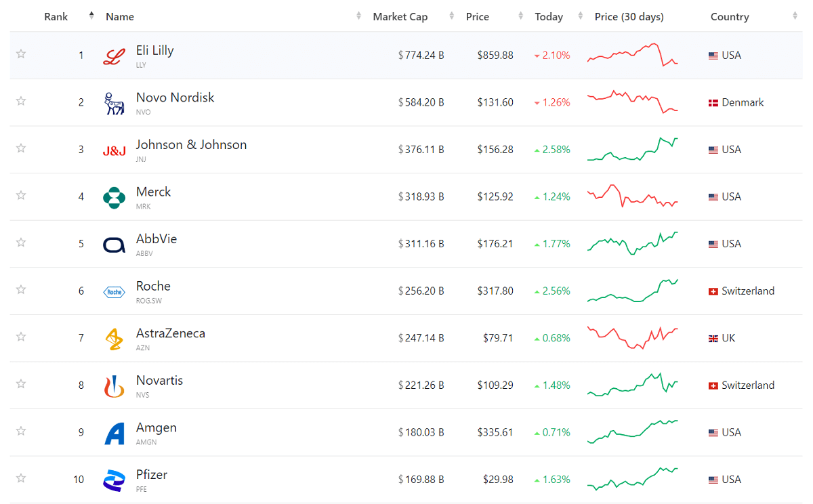813x504 pixels.
Task: Click the Merck logo icon
Action: (x=114, y=197)
